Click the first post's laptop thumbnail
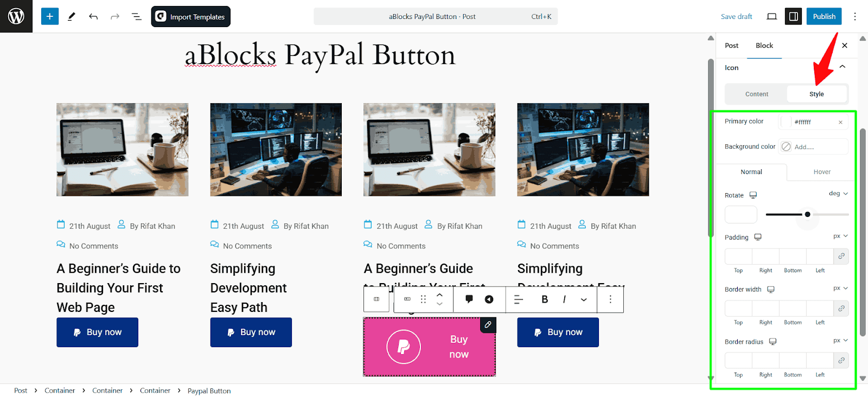 pyautogui.click(x=123, y=150)
